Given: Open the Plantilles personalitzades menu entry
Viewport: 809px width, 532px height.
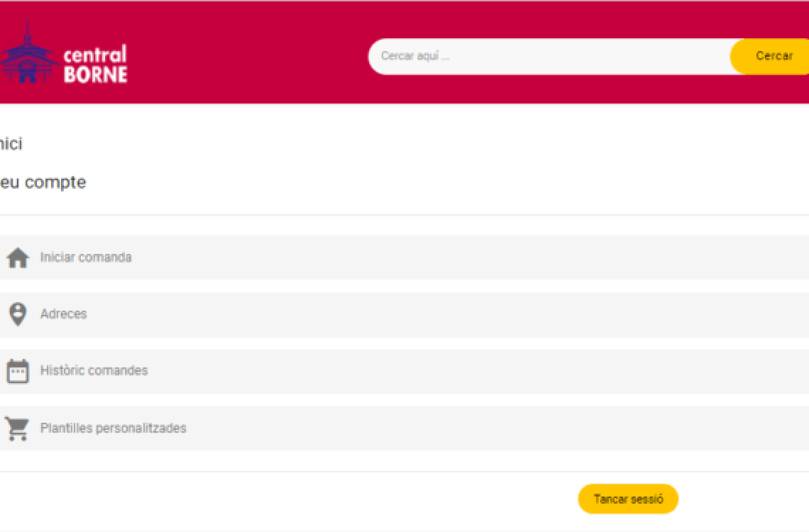Looking at the screenshot, I should (404, 428).
